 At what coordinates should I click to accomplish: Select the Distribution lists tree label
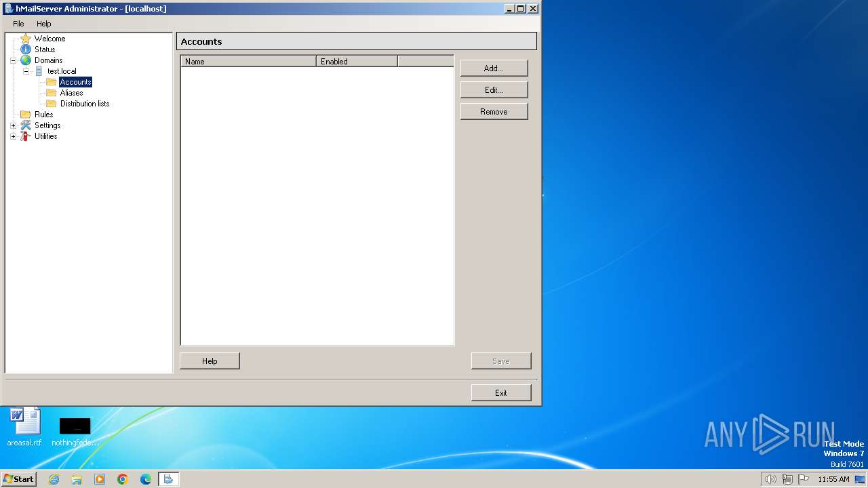pos(85,104)
